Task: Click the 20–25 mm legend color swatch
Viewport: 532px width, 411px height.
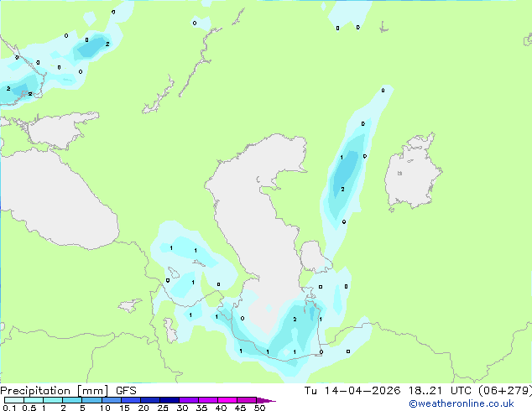Action: (x=150, y=400)
